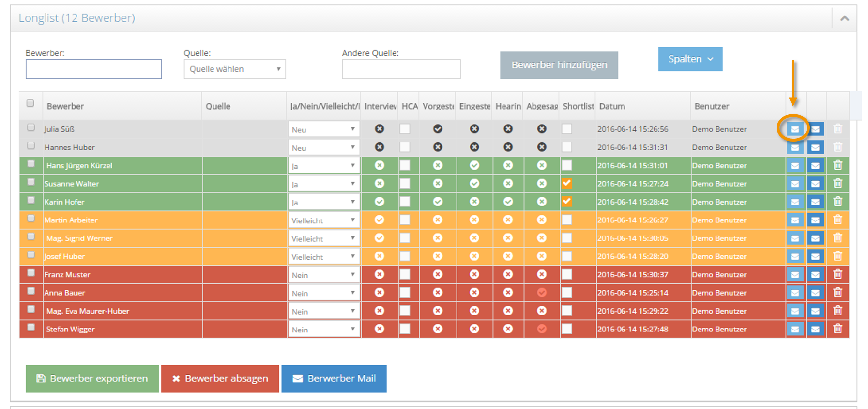Toggle Eingestellt status icon for Susanne Walter
This screenshot has width=868, height=409.
point(474,184)
